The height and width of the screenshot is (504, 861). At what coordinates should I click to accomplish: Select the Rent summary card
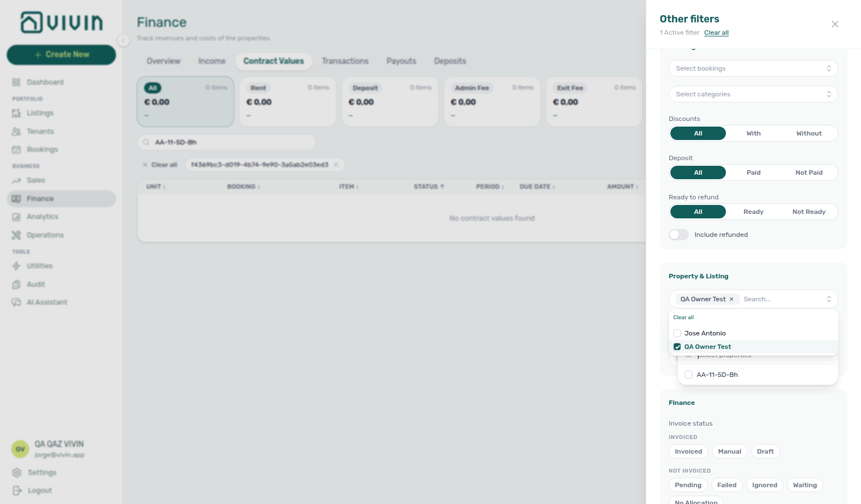click(x=288, y=101)
